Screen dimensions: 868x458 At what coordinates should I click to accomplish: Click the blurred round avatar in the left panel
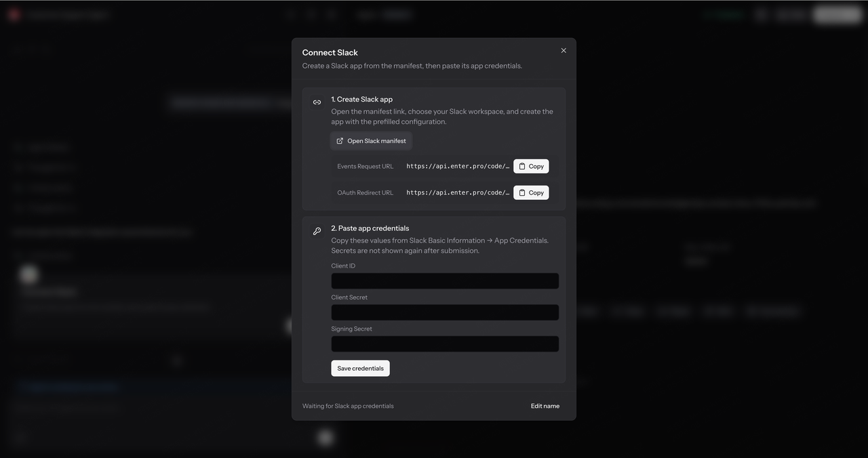(28, 274)
